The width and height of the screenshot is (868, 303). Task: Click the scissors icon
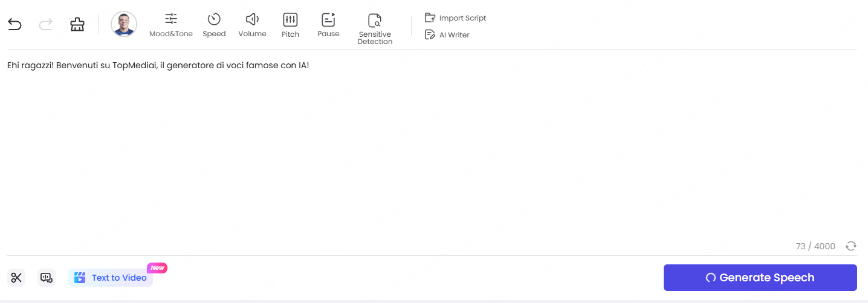16,278
